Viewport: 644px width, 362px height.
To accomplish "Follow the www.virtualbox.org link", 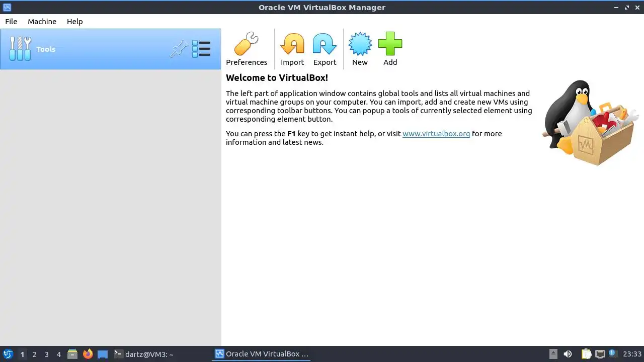I will (436, 134).
